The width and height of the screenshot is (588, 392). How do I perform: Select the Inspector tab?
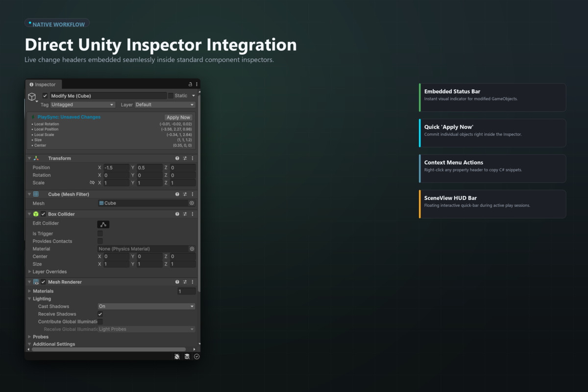click(x=43, y=84)
